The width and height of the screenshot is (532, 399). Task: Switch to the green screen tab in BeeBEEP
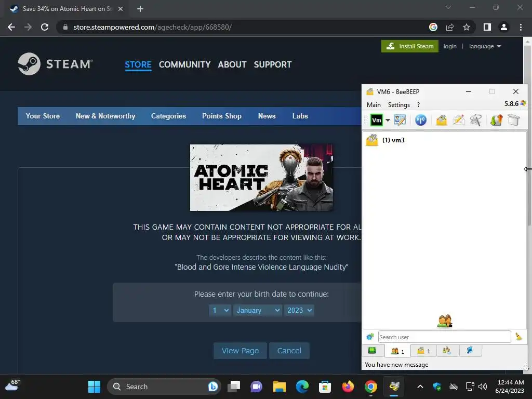[x=372, y=351]
